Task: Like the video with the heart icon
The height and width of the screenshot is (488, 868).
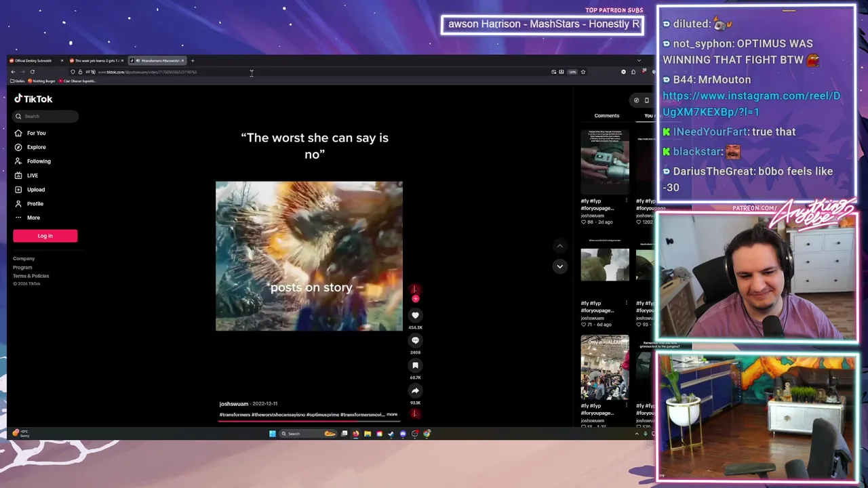Action: click(415, 315)
